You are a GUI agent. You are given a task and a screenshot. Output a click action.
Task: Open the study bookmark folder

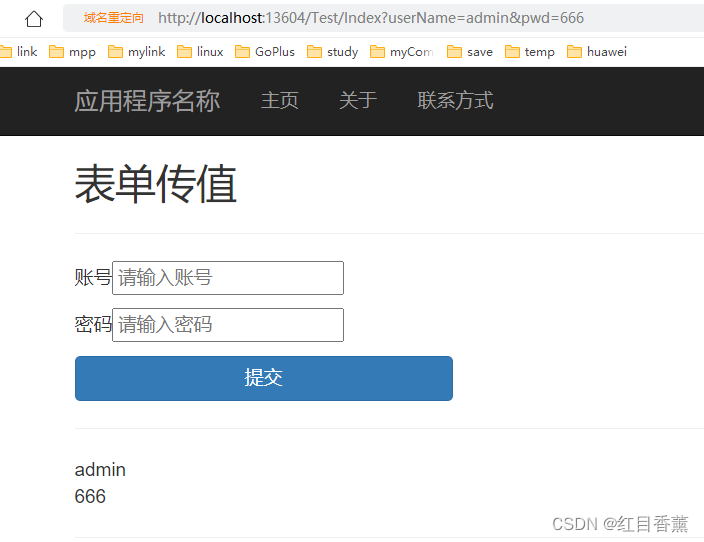[x=333, y=52]
